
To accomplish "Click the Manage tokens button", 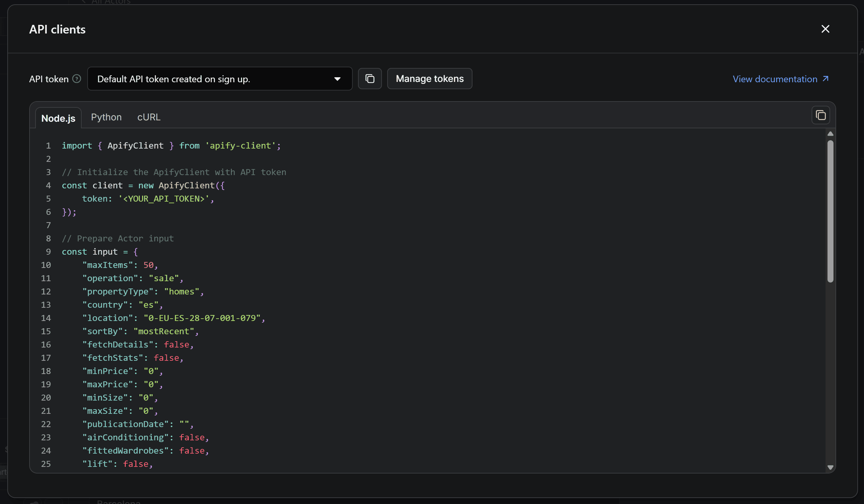I will point(430,79).
